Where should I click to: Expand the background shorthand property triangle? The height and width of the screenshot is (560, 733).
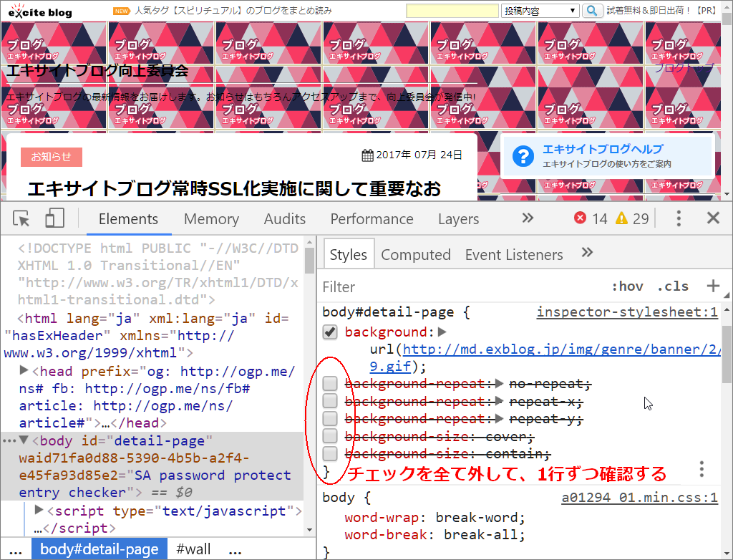click(x=442, y=332)
